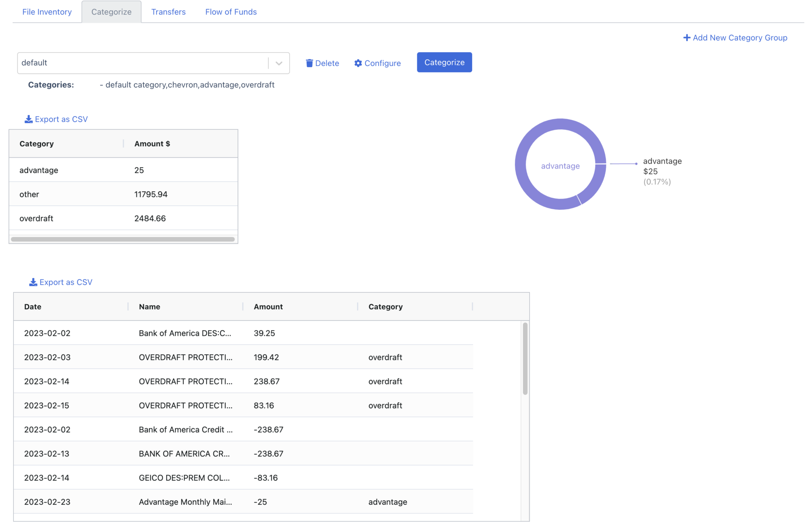Click the advantage label inside the donut chart
The width and height of the screenshot is (810, 532).
560,166
